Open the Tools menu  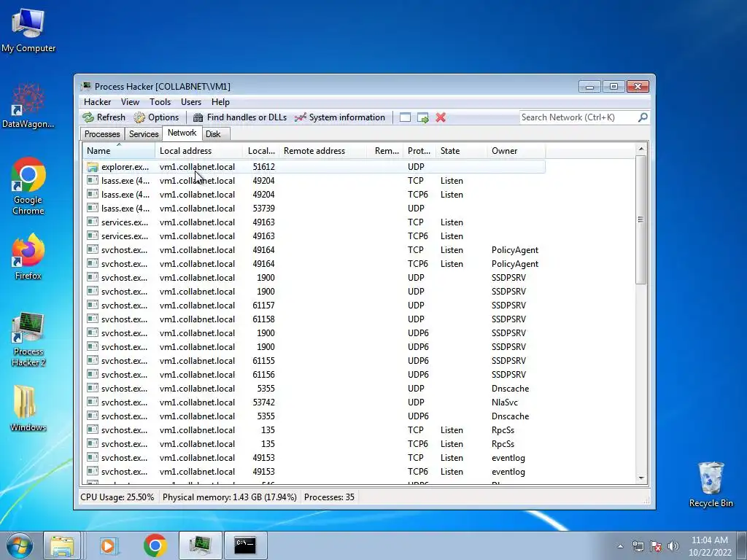click(x=160, y=102)
